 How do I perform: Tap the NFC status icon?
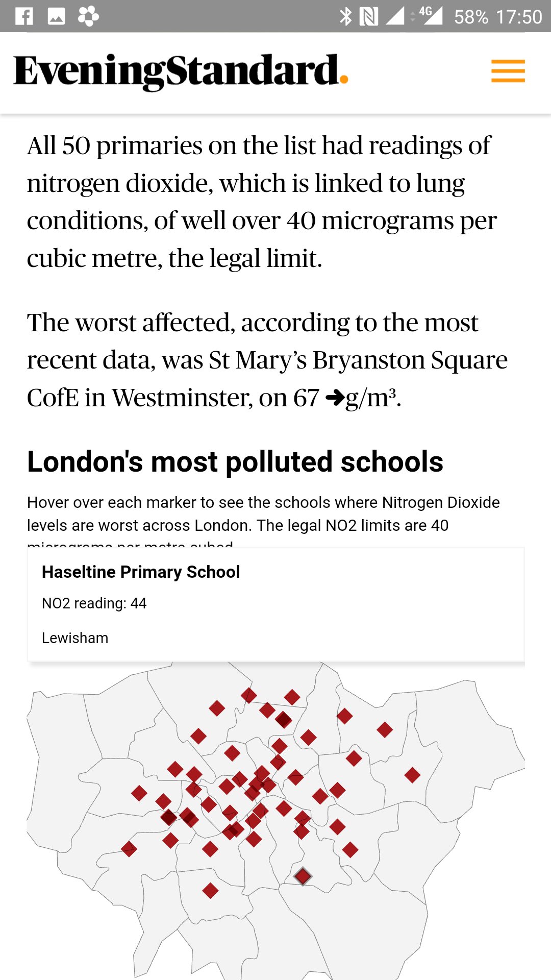pyautogui.click(x=368, y=16)
